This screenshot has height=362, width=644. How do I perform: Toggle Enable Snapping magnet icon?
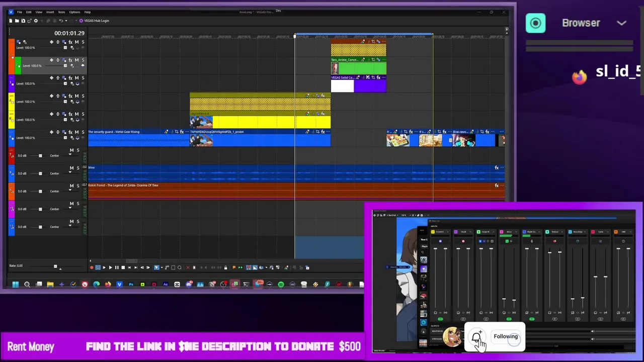[x=249, y=267]
